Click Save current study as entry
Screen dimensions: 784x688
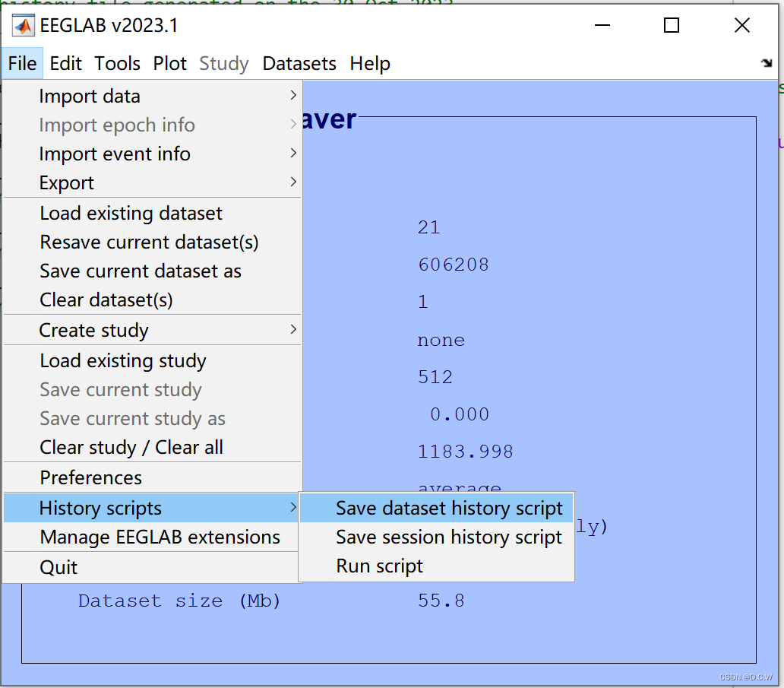pos(153,418)
